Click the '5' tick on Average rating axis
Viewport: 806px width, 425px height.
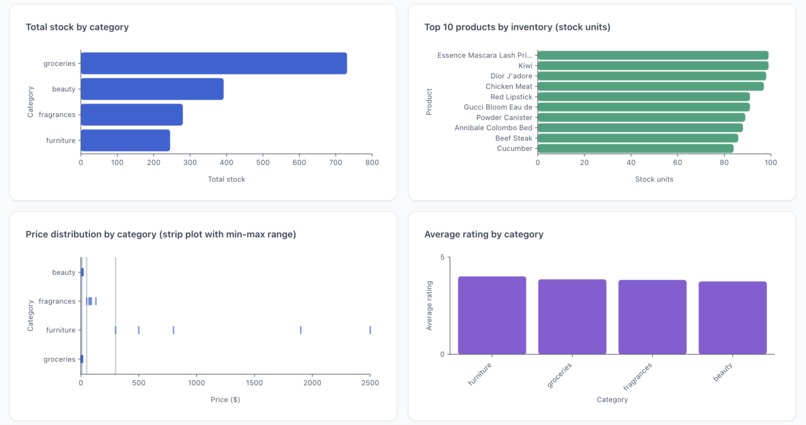coord(442,257)
